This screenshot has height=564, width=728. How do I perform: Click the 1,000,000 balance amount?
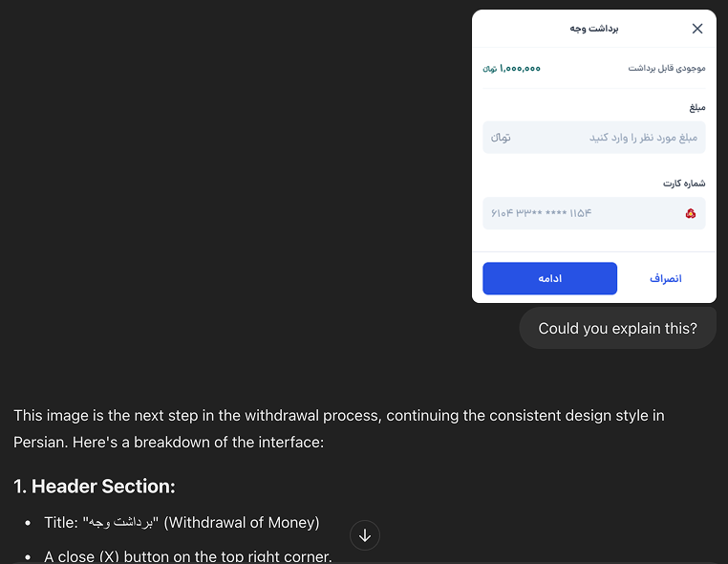(520, 69)
